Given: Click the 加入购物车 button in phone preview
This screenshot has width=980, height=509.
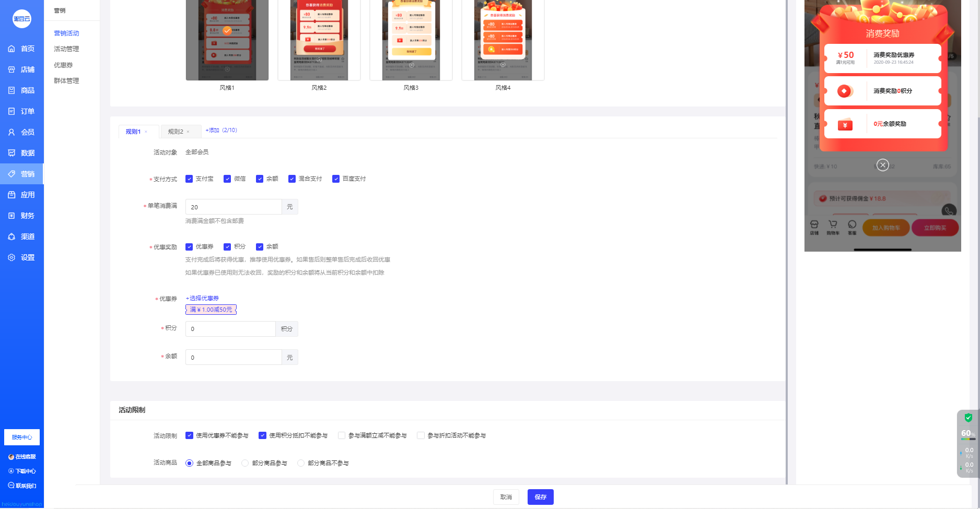Looking at the screenshot, I should 886,228.
